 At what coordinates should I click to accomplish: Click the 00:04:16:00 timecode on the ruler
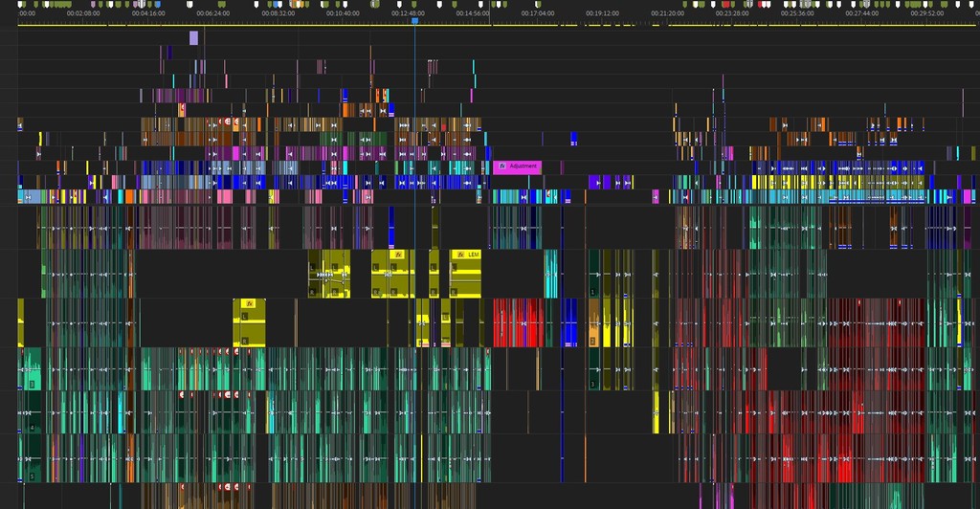[148, 13]
